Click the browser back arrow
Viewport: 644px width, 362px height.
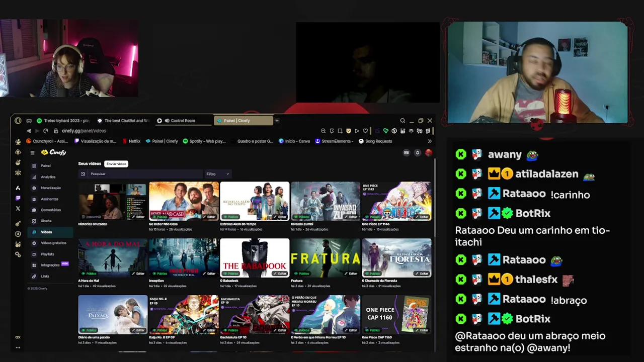[29, 131]
